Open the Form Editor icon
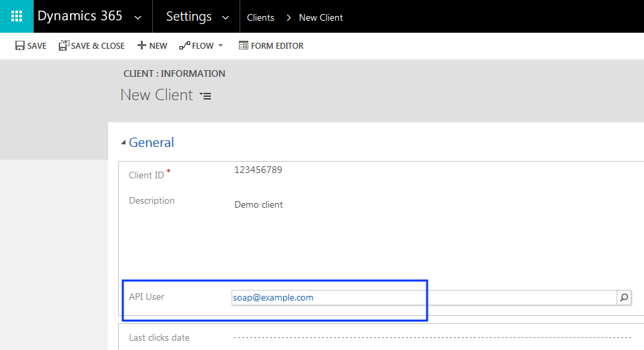644x350 pixels. click(244, 46)
